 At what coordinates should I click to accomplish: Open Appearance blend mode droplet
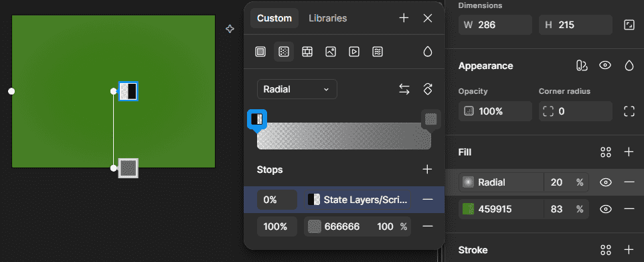[629, 66]
